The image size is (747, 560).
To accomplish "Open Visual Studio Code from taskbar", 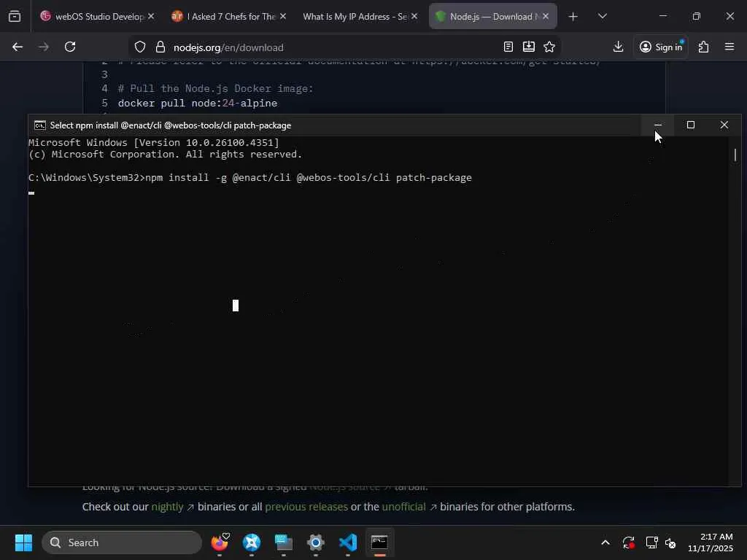I will pyautogui.click(x=348, y=542).
